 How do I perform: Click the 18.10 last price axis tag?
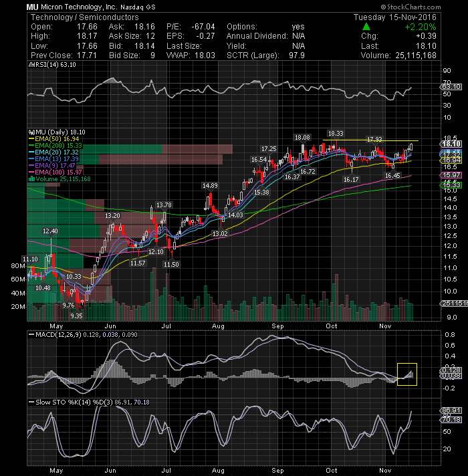451,144
